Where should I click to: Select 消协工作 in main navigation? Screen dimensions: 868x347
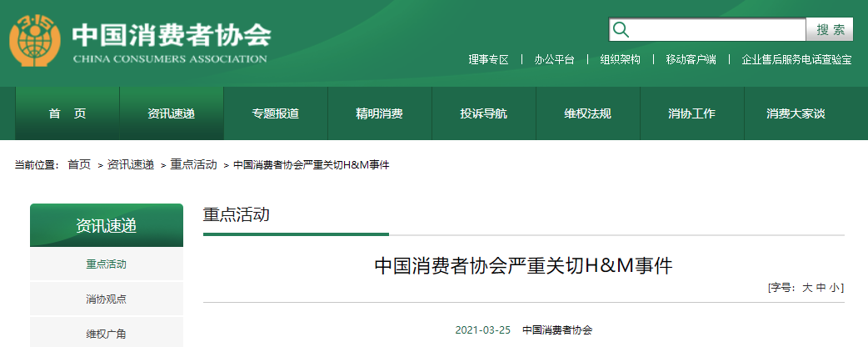tap(692, 113)
